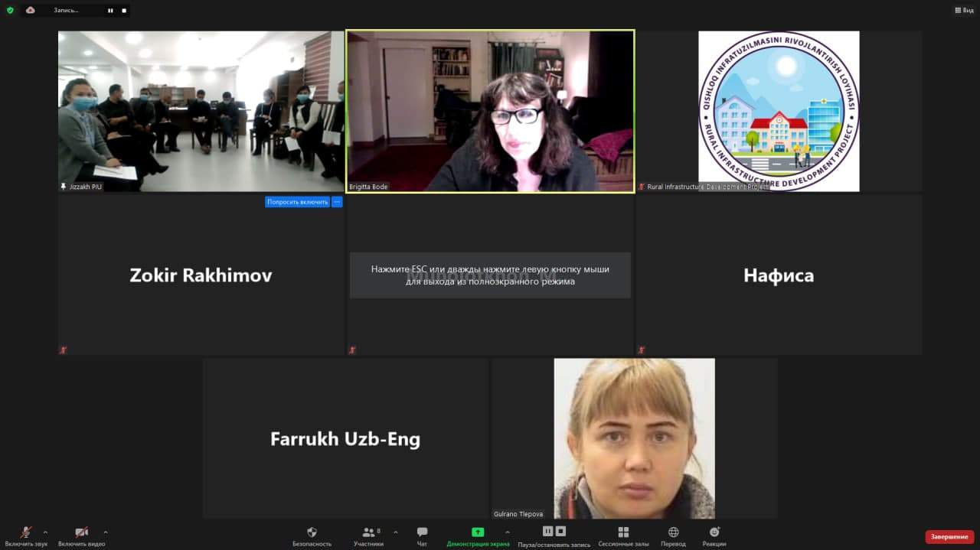Click the green encryption shield icon

[x=10, y=10]
